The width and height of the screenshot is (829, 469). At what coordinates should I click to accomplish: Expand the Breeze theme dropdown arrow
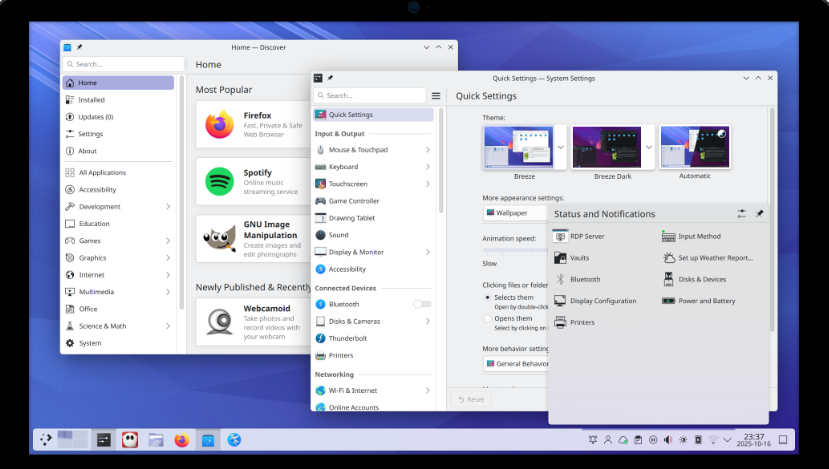tap(560, 146)
